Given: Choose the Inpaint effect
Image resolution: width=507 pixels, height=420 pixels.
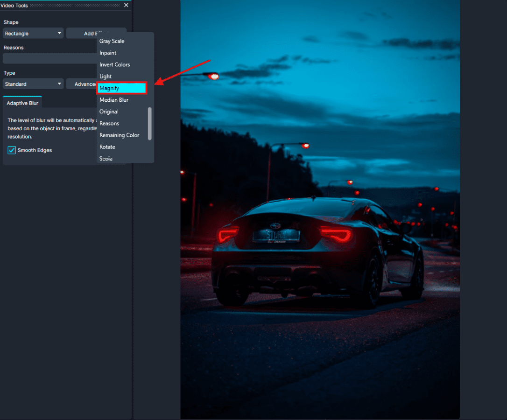Looking at the screenshot, I should pos(108,53).
